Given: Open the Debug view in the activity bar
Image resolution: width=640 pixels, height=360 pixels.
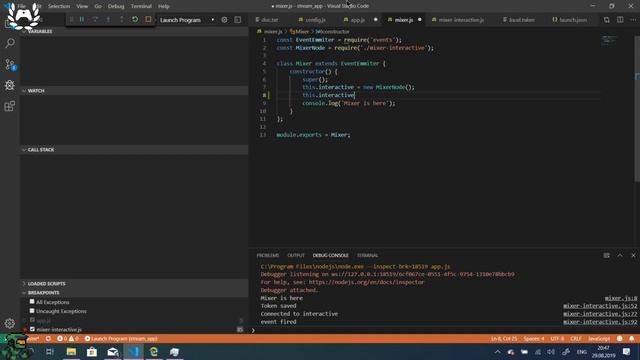Looking at the screenshot, I should click(10, 85).
